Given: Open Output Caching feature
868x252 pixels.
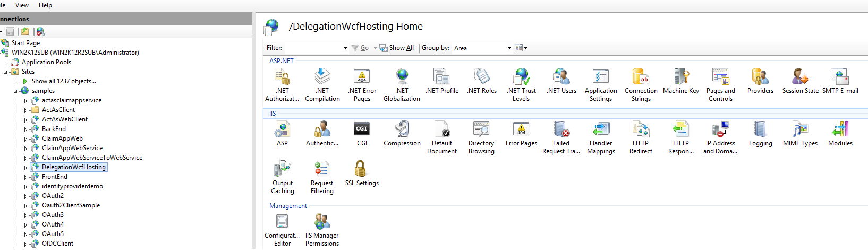Looking at the screenshot, I should pos(282,177).
